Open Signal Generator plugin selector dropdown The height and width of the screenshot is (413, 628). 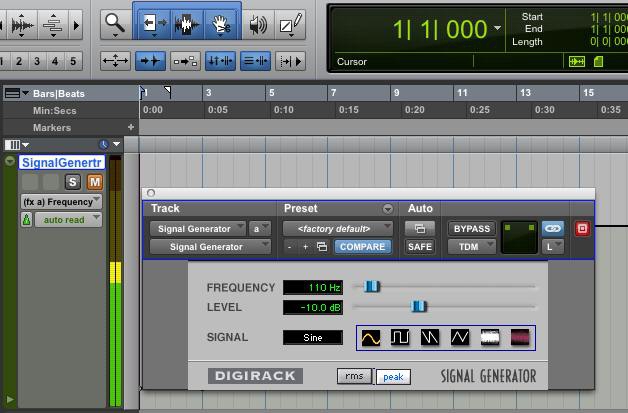[x=210, y=247]
